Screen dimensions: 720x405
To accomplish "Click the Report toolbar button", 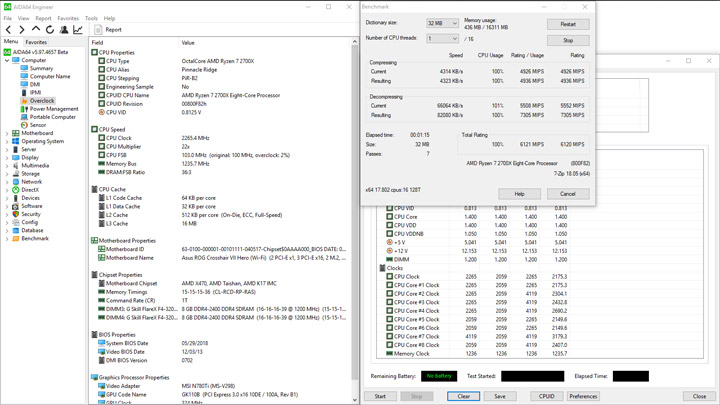I will click(108, 30).
